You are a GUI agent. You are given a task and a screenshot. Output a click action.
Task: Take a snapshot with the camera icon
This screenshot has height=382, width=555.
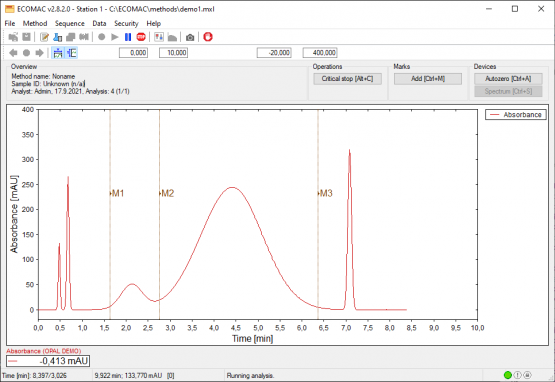pos(190,37)
